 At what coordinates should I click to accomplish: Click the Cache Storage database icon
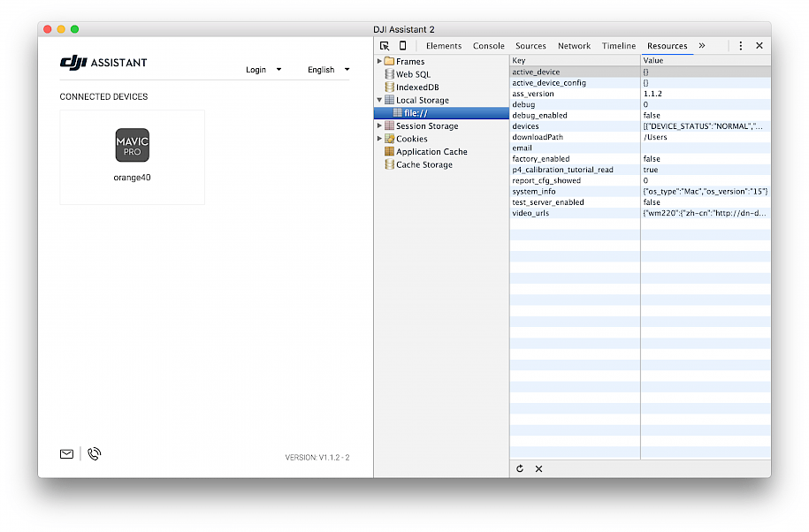[390, 164]
